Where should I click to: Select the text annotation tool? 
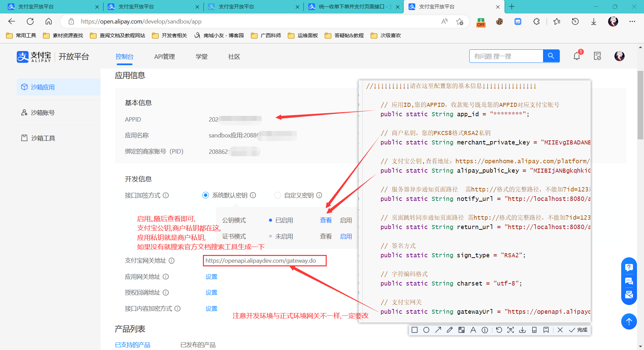tap(473, 330)
